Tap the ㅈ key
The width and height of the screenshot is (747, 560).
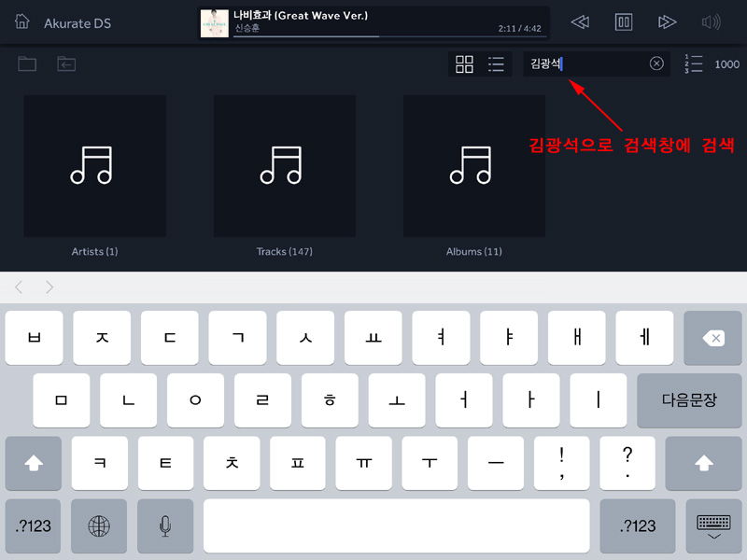pyautogui.click(x=102, y=338)
